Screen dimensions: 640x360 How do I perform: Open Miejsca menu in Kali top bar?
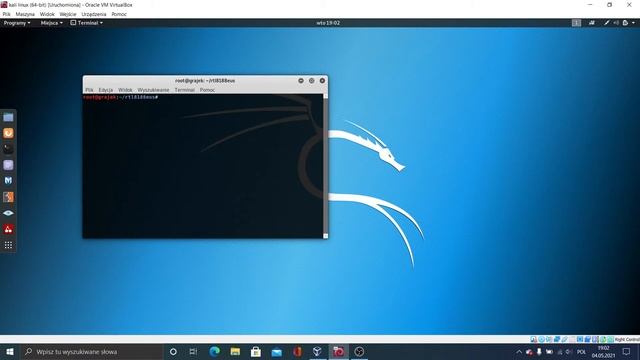coord(51,23)
